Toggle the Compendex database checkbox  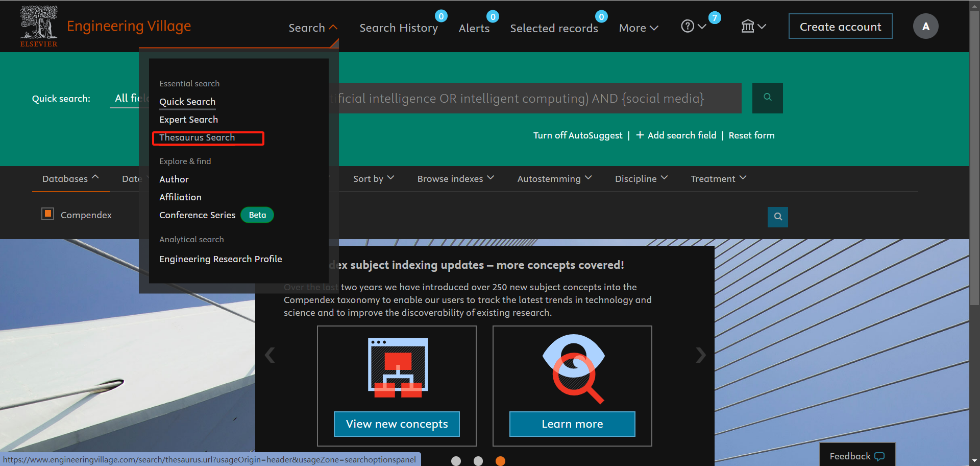click(47, 214)
